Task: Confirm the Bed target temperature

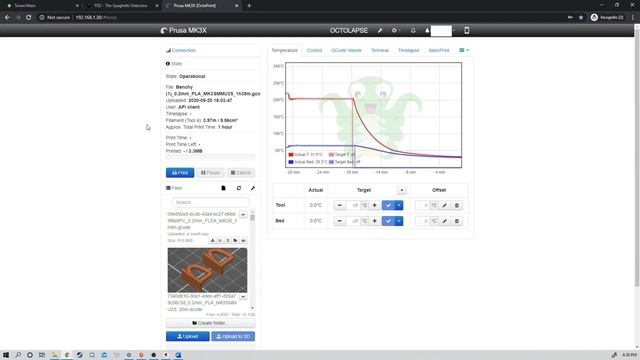Action: coord(388,221)
